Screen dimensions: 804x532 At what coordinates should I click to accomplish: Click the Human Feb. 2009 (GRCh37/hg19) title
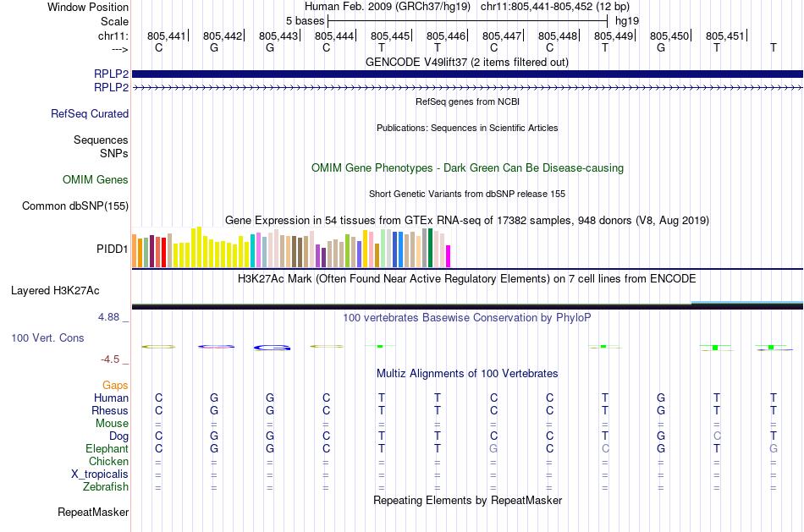tap(387, 7)
